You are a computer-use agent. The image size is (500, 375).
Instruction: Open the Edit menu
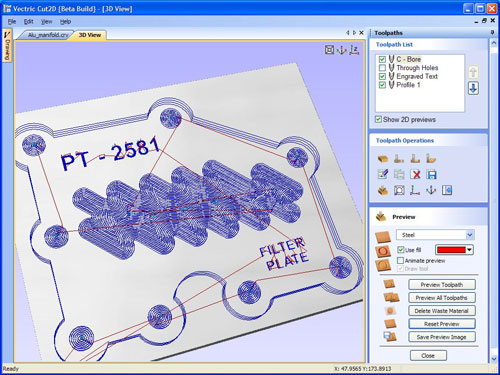(x=28, y=22)
